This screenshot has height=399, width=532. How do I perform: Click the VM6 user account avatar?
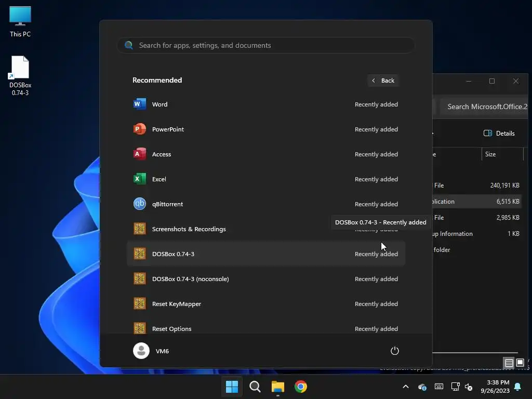point(141,351)
